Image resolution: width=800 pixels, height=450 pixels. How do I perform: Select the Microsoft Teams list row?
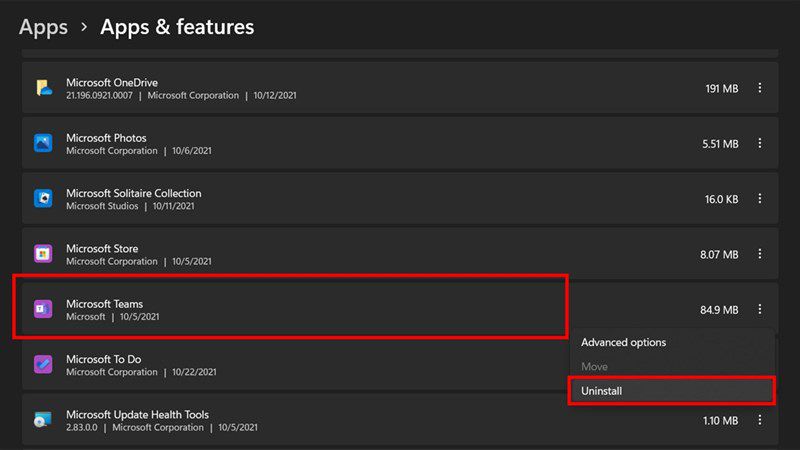pos(400,309)
